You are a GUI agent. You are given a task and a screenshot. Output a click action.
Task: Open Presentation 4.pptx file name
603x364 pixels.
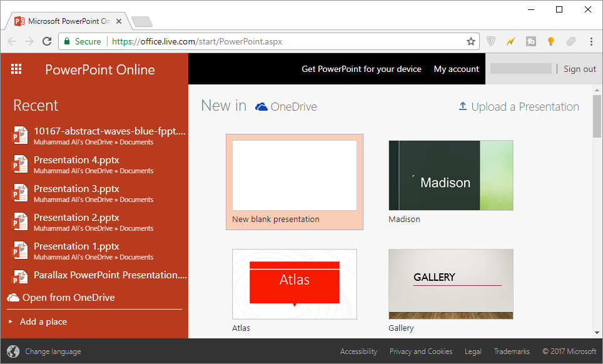(x=76, y=160)
